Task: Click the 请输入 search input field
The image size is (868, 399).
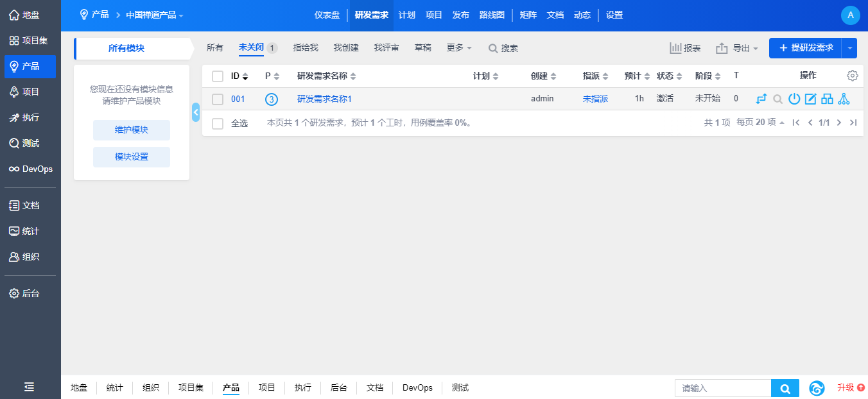Action: click(x=722, y=388)
